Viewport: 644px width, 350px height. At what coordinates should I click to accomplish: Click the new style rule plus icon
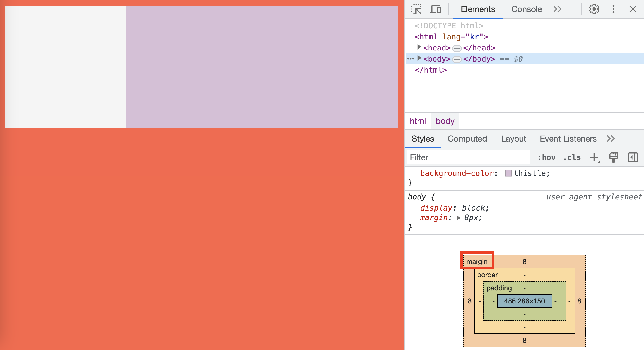click(594, 157)
